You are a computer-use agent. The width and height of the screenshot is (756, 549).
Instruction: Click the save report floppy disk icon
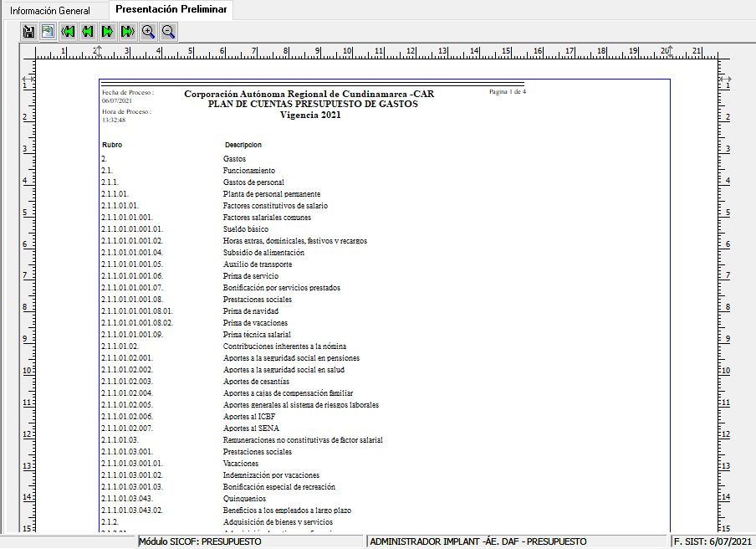[28, 32]
